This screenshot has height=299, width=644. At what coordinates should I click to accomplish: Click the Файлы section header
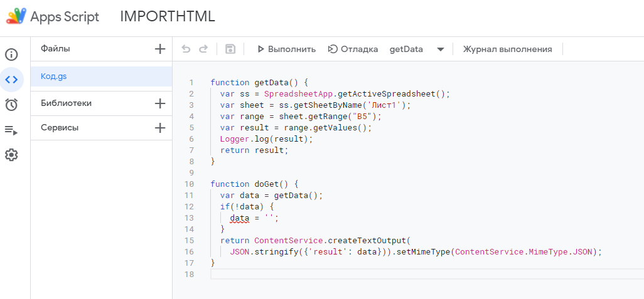(x=55, y=49)
